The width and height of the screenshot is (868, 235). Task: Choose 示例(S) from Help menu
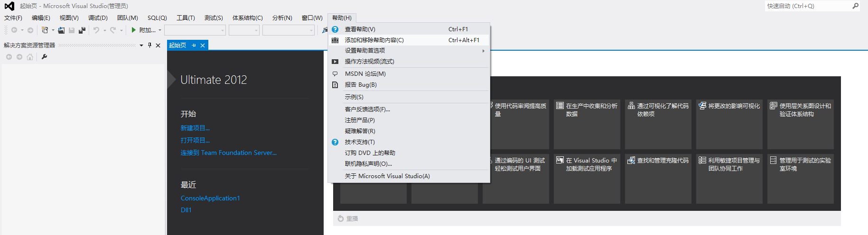409,97
